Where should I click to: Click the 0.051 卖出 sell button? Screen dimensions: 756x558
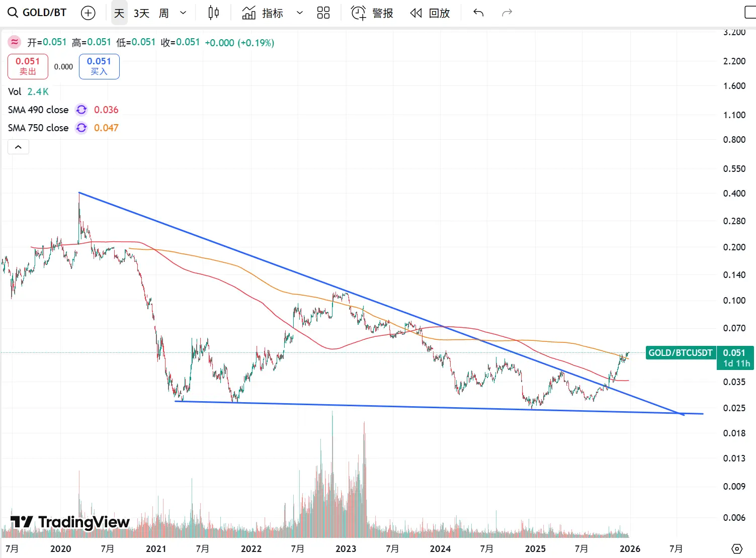coord(28,66)
